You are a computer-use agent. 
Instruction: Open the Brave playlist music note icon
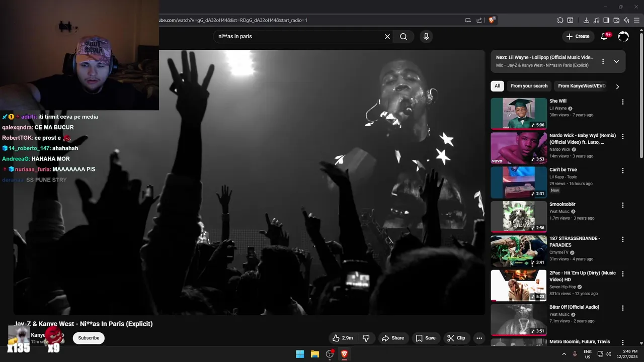tap(596, 20)
